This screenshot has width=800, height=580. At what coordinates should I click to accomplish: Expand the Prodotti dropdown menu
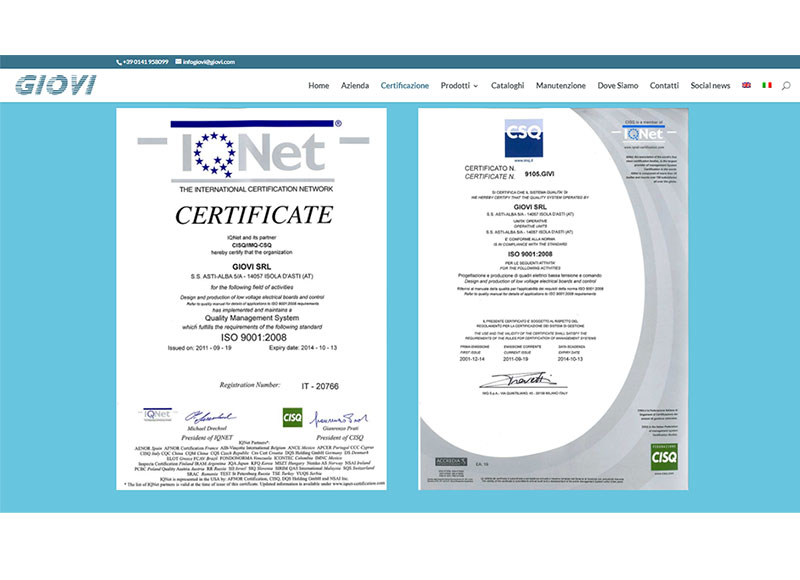click(x=459, y=86)
